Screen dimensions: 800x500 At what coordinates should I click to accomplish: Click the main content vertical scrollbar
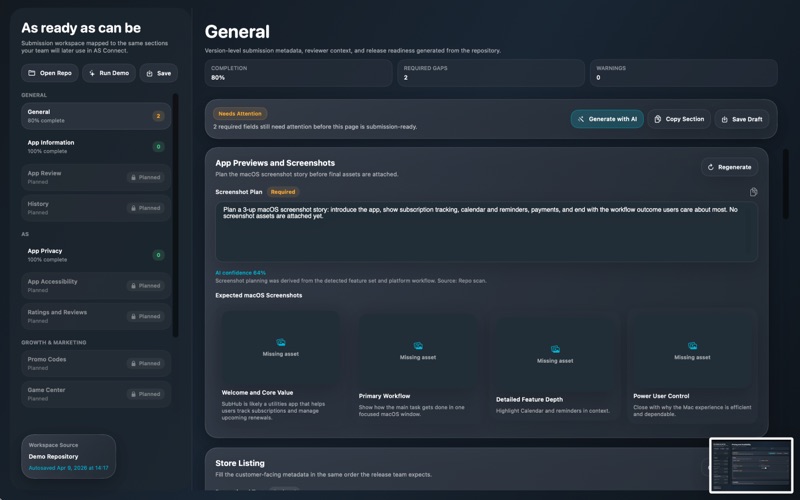786,184
